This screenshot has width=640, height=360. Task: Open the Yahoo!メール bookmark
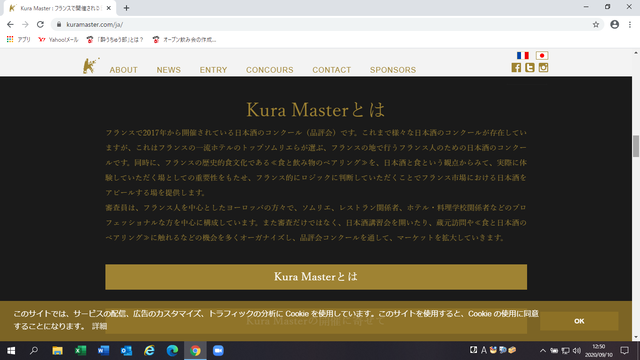click(58, 40)
